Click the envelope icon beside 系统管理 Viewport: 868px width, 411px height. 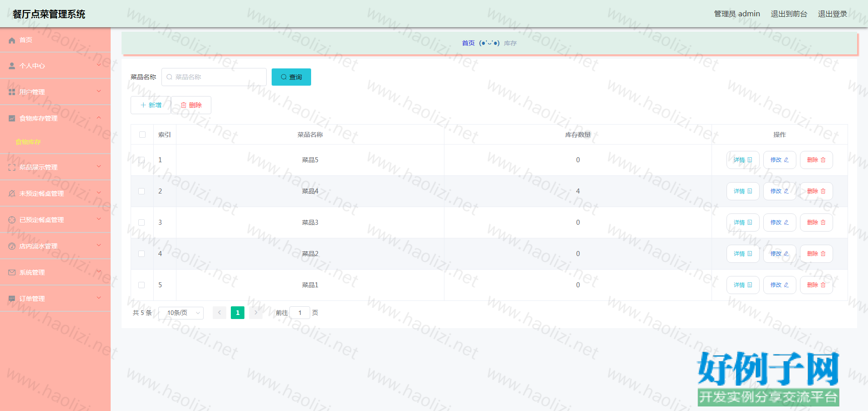[12, 272]
